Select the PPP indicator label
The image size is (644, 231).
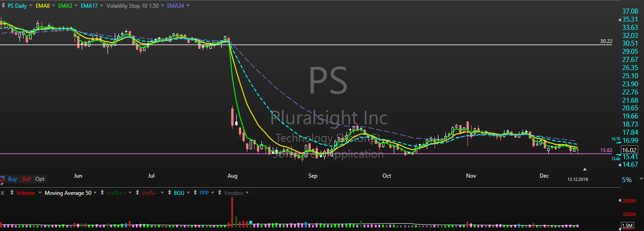pos(204,193)
